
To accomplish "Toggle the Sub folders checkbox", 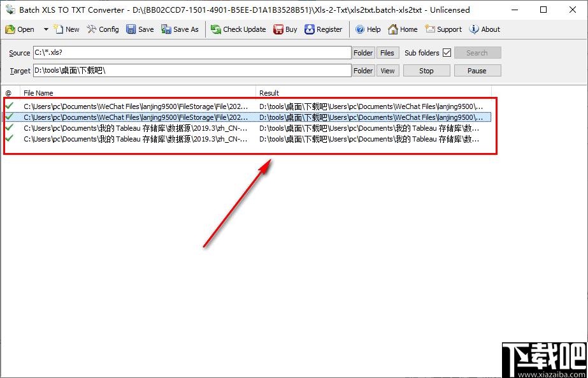I will (447, 52).
